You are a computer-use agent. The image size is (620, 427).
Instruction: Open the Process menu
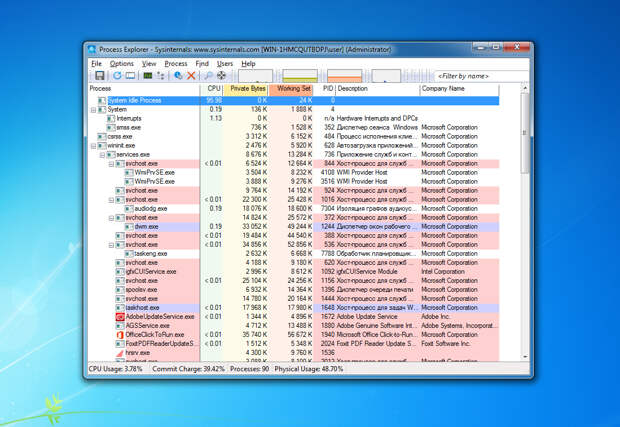176,63
